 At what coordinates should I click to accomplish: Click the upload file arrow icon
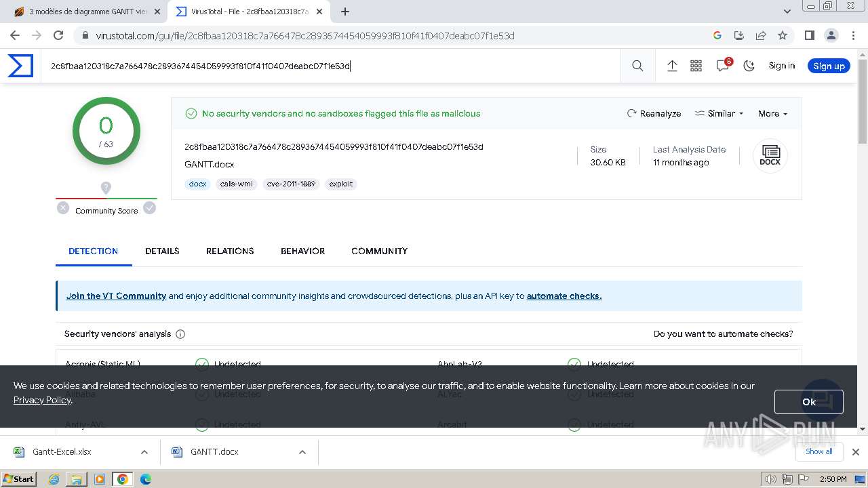pyautogui.click(x=672, y=66)
